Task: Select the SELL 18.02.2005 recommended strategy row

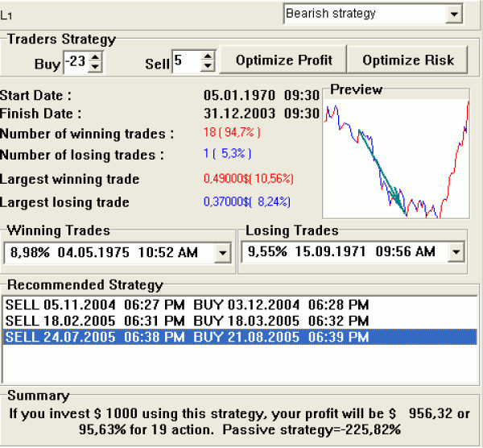Action: tap(187, 321)
